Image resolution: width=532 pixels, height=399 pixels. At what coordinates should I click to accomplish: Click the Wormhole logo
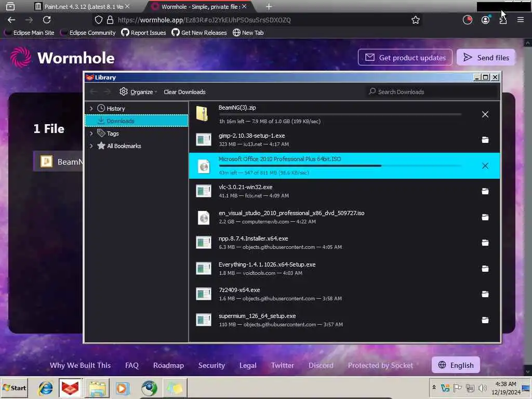(x=62, y=58)
